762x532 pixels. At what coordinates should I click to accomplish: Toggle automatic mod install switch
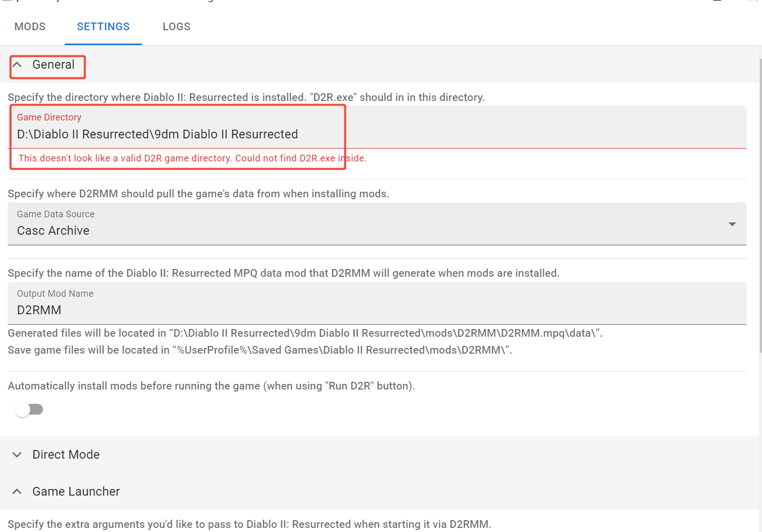(29, 410)
